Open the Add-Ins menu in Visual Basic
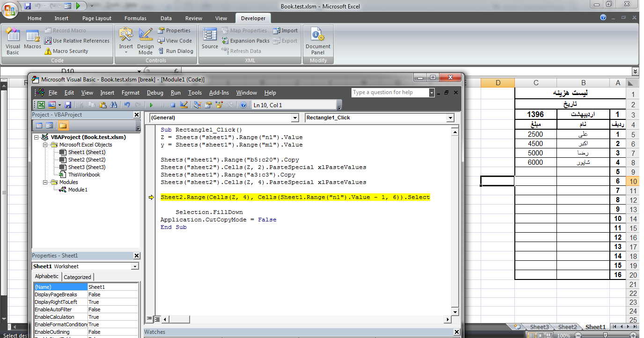The image size is (644, 338). coord(219,93)
